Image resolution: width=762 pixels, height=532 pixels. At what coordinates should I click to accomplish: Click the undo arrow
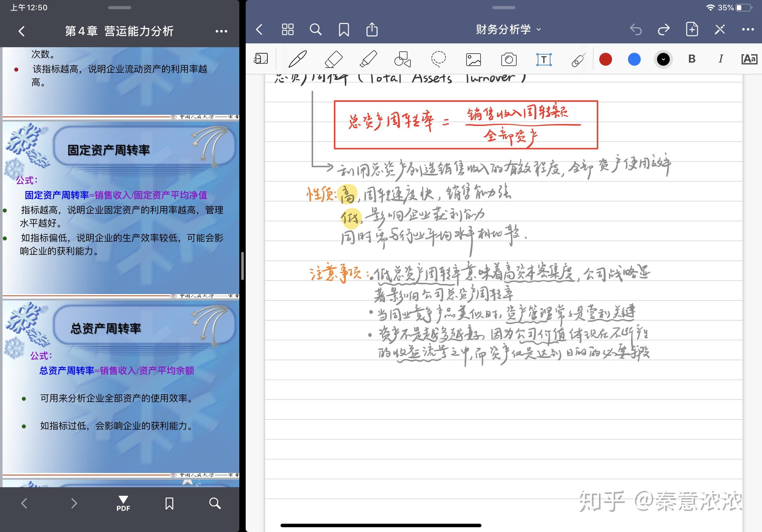coord(636,30)
